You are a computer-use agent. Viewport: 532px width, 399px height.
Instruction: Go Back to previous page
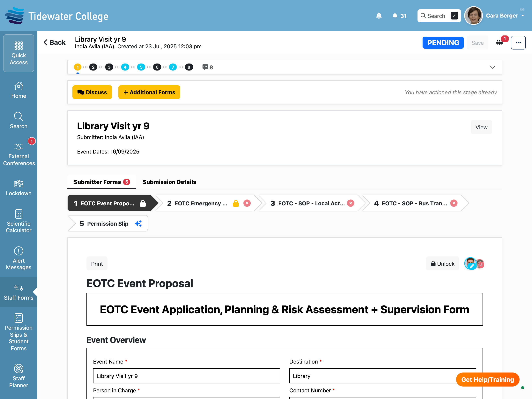(x=54, y=42)
